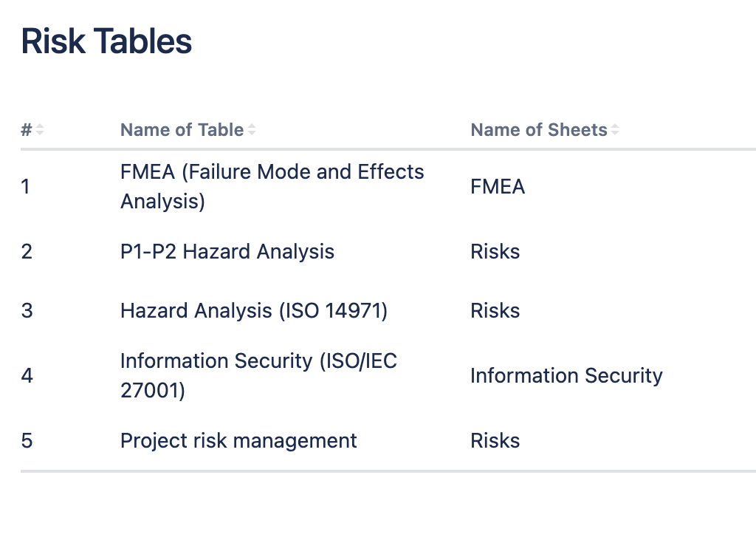Open Information Security (ISO/IEC 27001) table
Screen dimensions: 756x557
[258, 375]
